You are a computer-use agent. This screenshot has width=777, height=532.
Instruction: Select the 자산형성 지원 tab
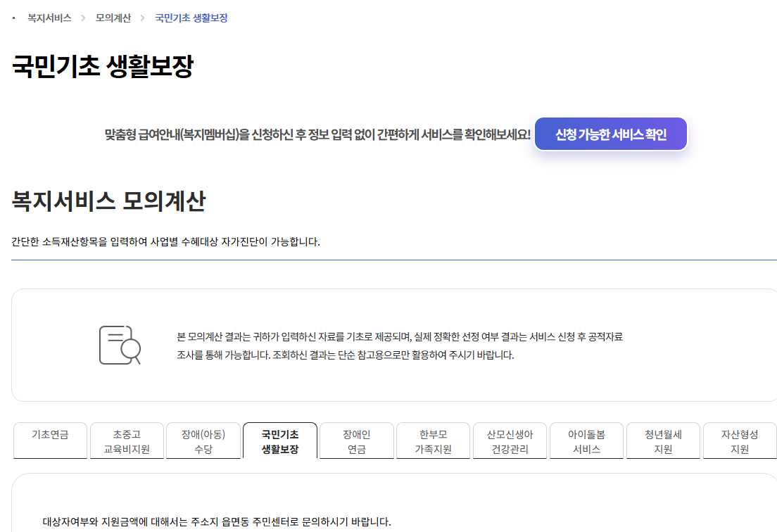[x=739, y=441]
